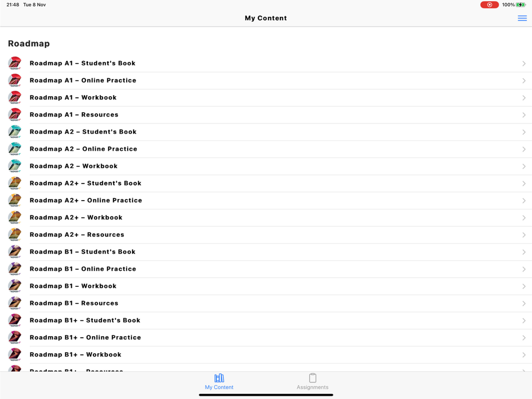Open 'Roadmap A2+ – Workbook' title
The image size is (532, 399).
point(76,218)
